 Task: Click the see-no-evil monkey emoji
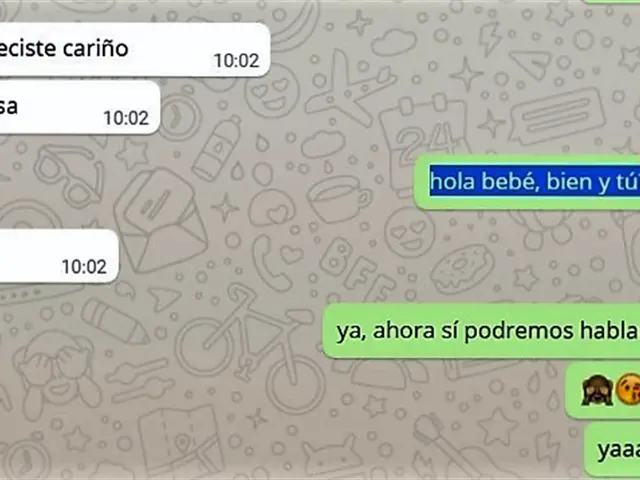[597, 391]
